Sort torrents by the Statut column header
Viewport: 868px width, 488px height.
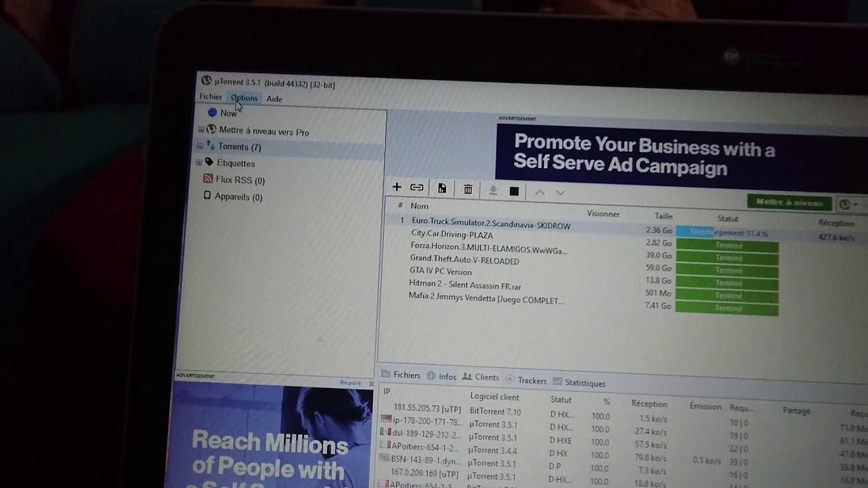pyautogui.click(x=728, y=219)
